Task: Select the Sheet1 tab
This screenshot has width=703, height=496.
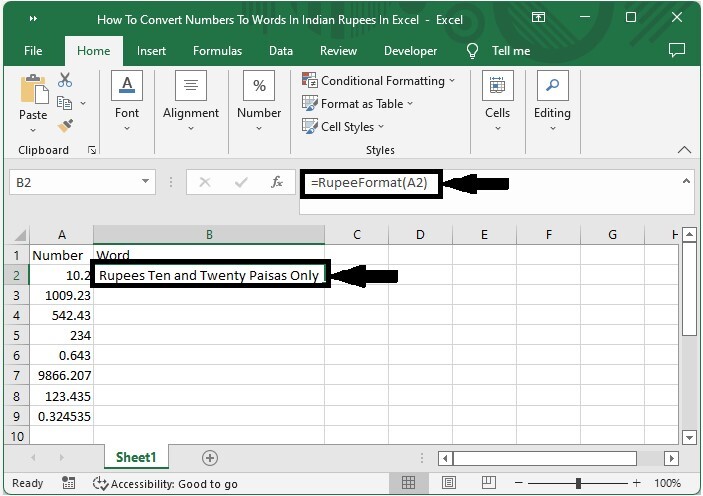Action: point(136,457)
